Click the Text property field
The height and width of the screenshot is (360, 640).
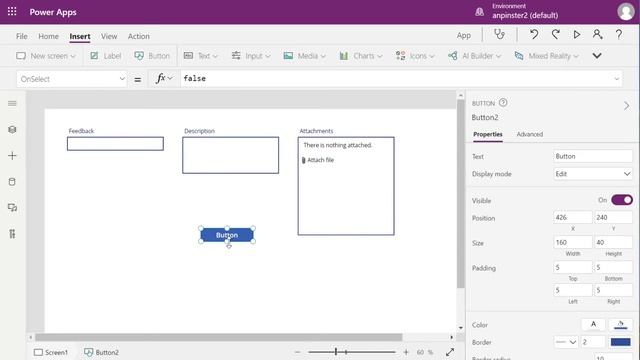593,156
